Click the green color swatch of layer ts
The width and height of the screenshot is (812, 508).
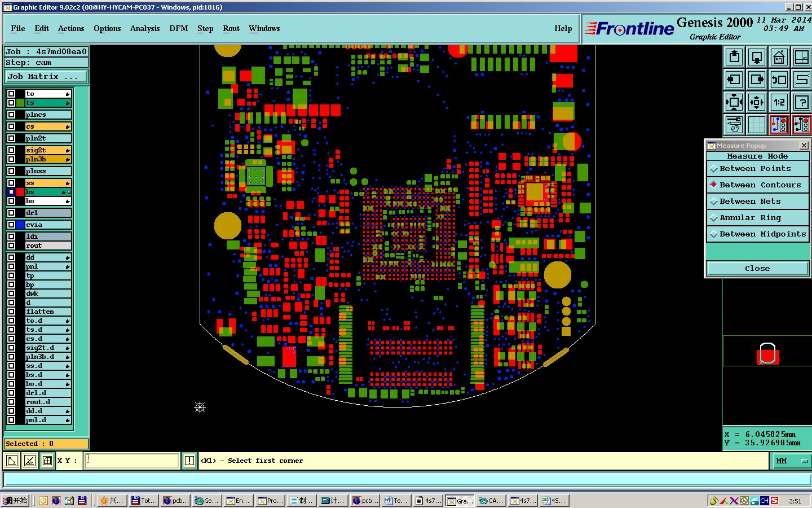tap(20, 103)
